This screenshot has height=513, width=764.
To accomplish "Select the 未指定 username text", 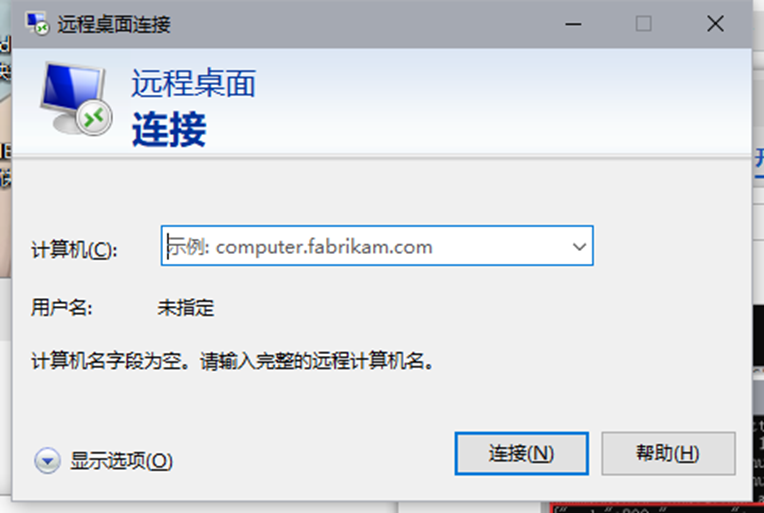I will 186,307.
